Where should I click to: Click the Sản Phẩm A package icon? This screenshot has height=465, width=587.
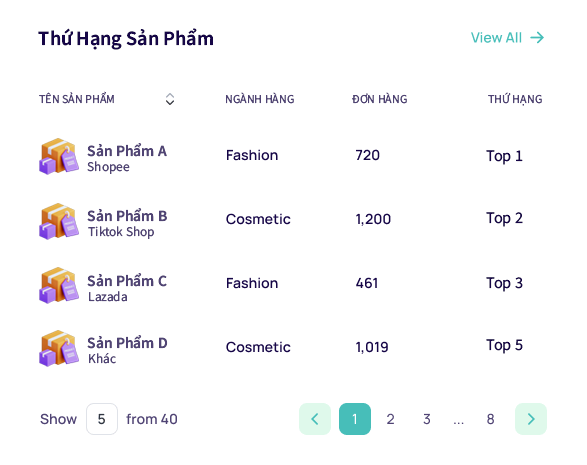pos(59,156)
